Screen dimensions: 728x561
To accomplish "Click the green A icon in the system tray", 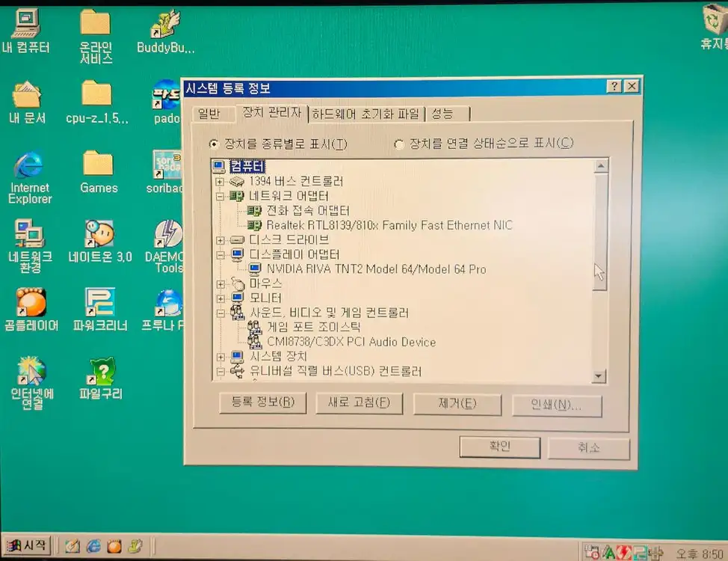I will pyautogui.click(x=609, y=553).
